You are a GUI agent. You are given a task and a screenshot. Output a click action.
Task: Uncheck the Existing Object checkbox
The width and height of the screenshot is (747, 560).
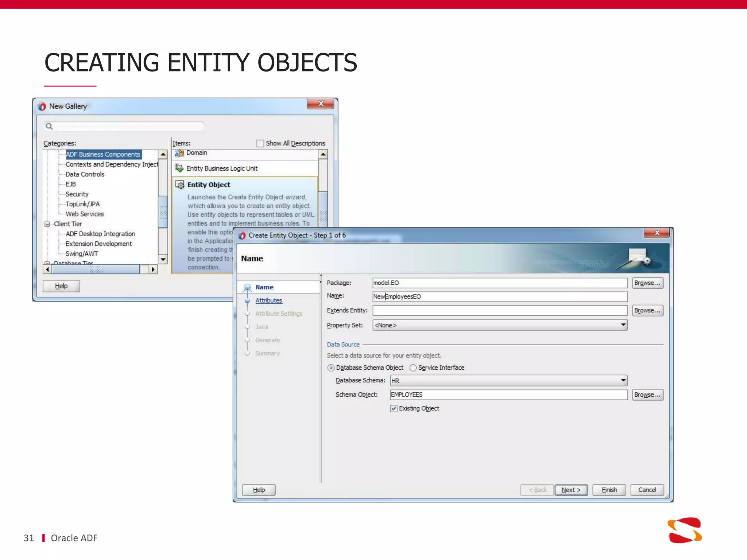(394, 408)
